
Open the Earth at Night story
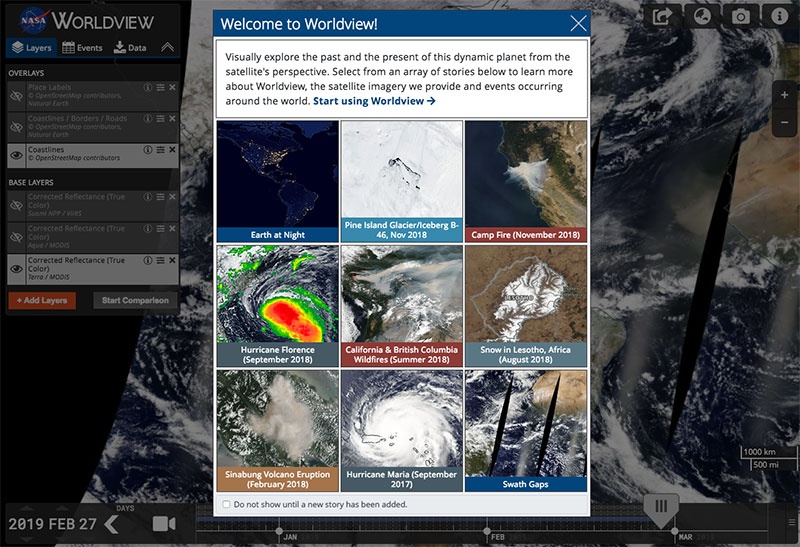click(x=278, y=181)
